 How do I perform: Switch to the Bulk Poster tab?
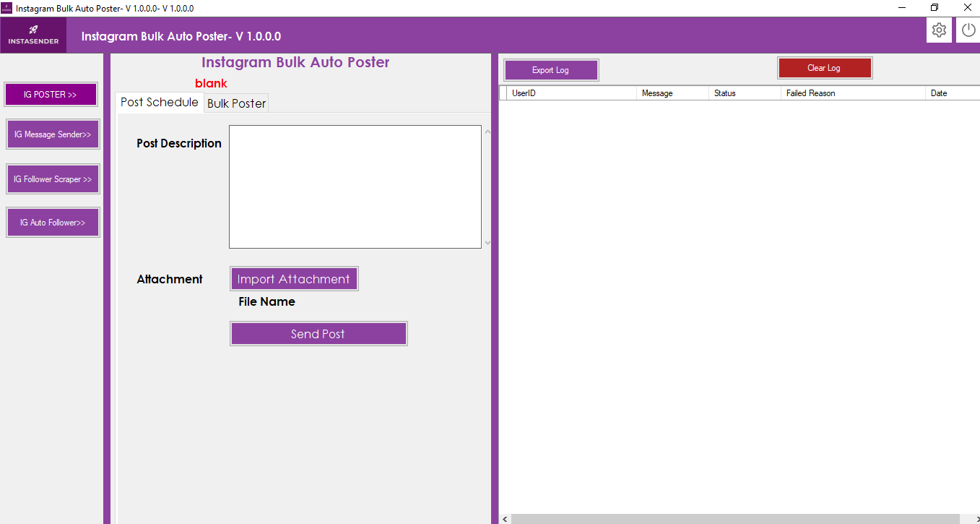pyautogui.click(x=237, y=103)
